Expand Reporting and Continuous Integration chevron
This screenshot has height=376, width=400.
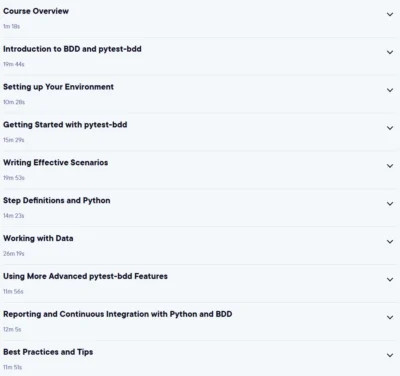click(390, 317)
